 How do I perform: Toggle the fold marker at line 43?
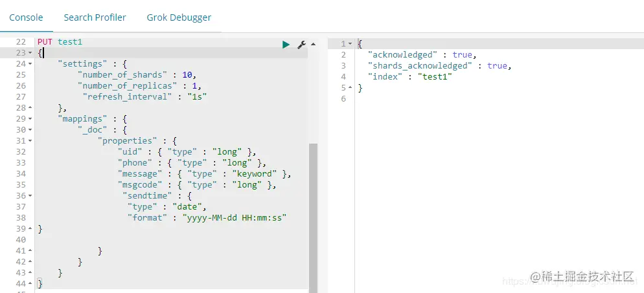30,272
